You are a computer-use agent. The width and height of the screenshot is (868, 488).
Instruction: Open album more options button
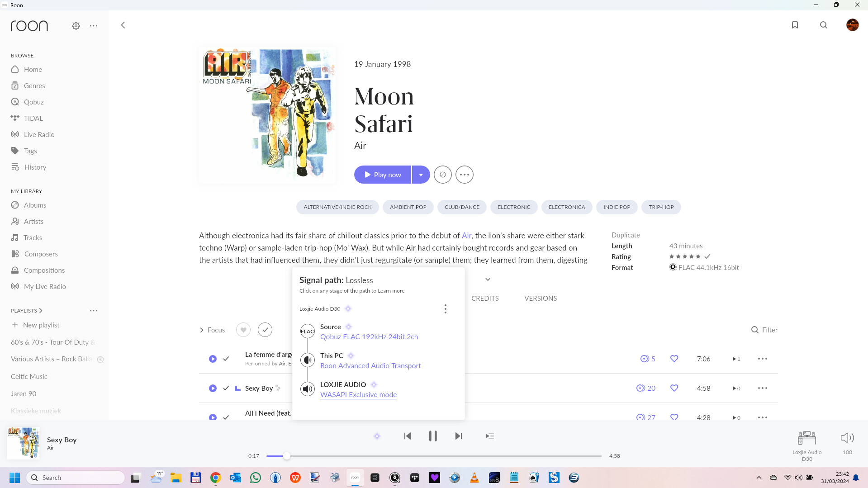click(464, 175)
